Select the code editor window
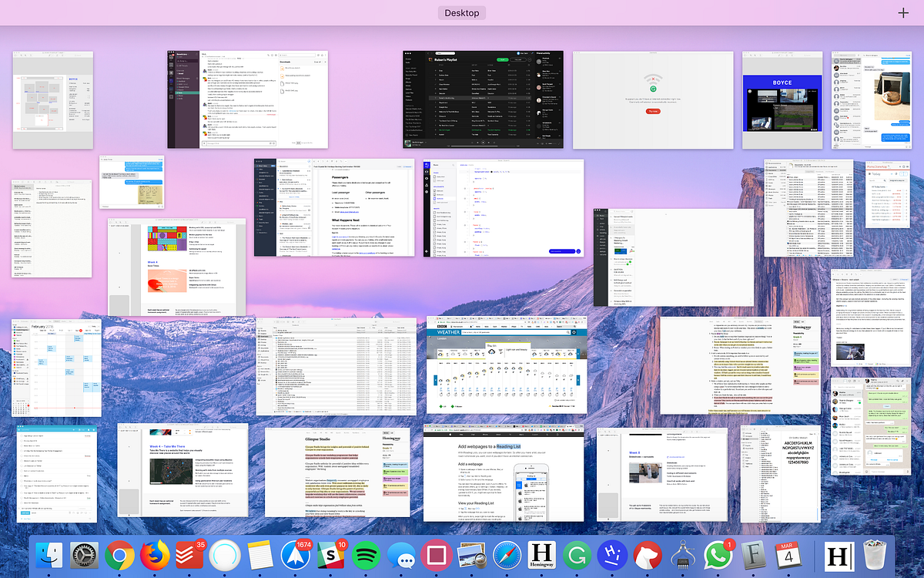Screen dimensions: 924x578 pyautogui.click(x=503, y=208)
